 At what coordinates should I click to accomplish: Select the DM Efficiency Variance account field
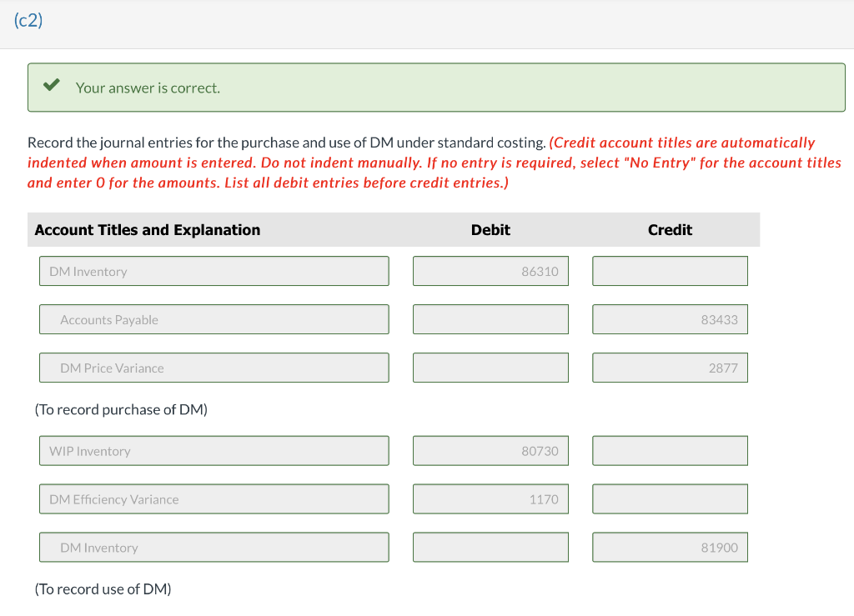tap(213, 498)
